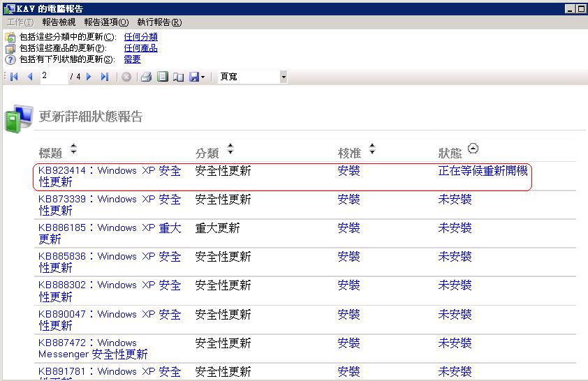Viewport: 588px width, 381px height.
Task: Click 未安裝 status for KB886185
Action: click(455, 227)
